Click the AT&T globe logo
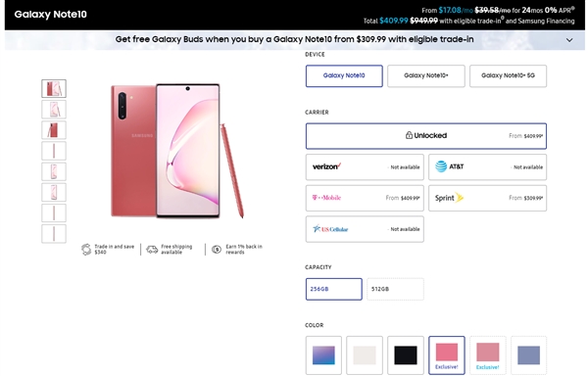The height and width of the screenshot is (376, 588). 441,166
